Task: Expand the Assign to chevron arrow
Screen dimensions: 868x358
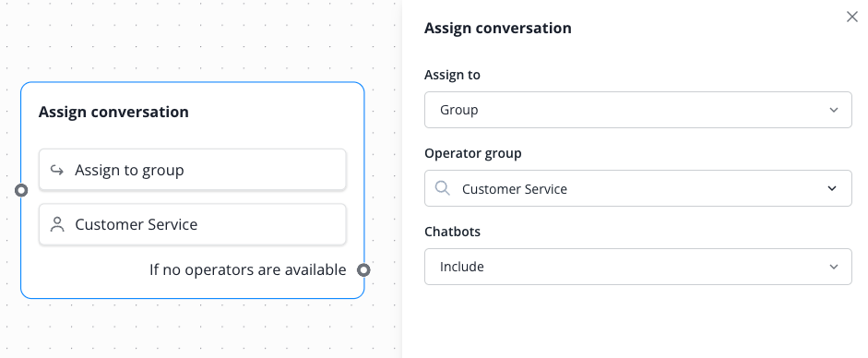Action: click(x=834, y=110)
